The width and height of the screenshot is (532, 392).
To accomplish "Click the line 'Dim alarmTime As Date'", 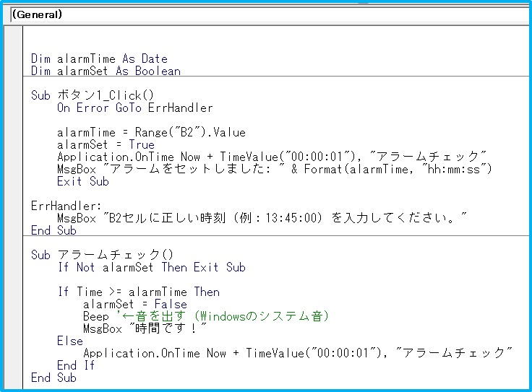I will 99,58.
